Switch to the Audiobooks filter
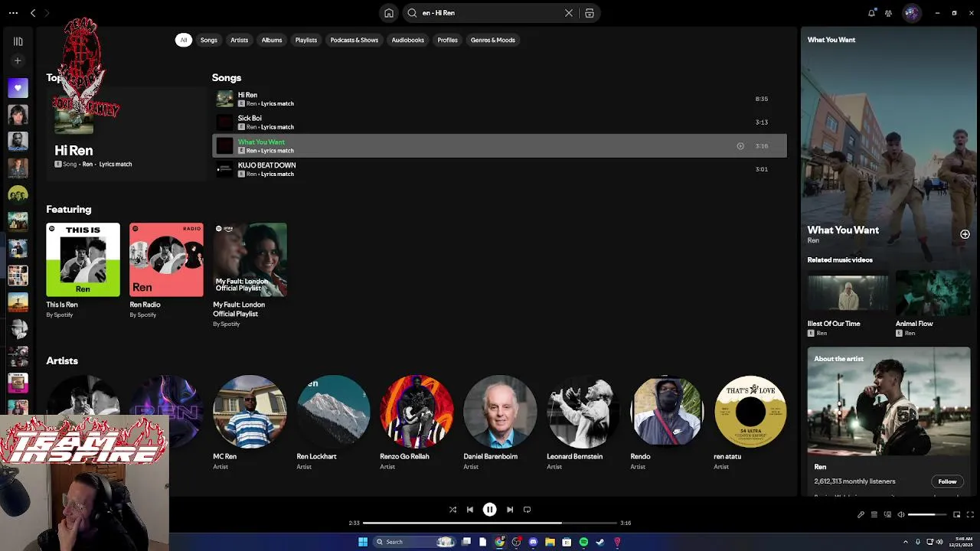Image resolution: width=980 pixels, height=551 pixels. point(407,40)
